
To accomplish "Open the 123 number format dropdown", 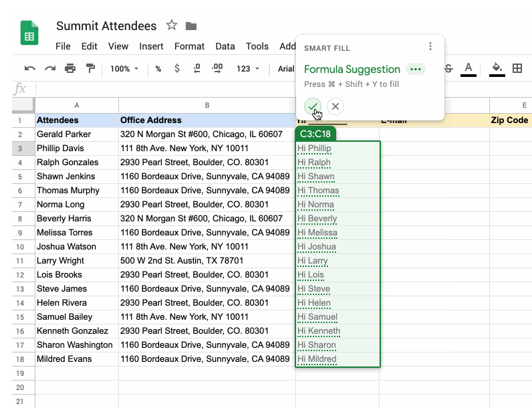I will pos(248,69).
